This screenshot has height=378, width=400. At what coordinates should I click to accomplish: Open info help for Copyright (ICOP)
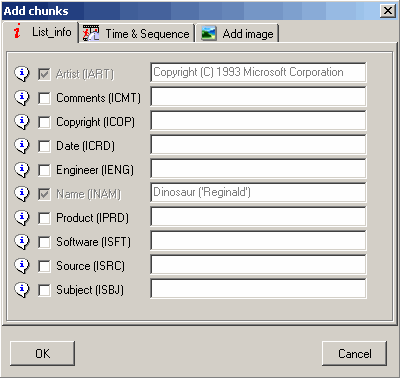(x=22, y=121)
